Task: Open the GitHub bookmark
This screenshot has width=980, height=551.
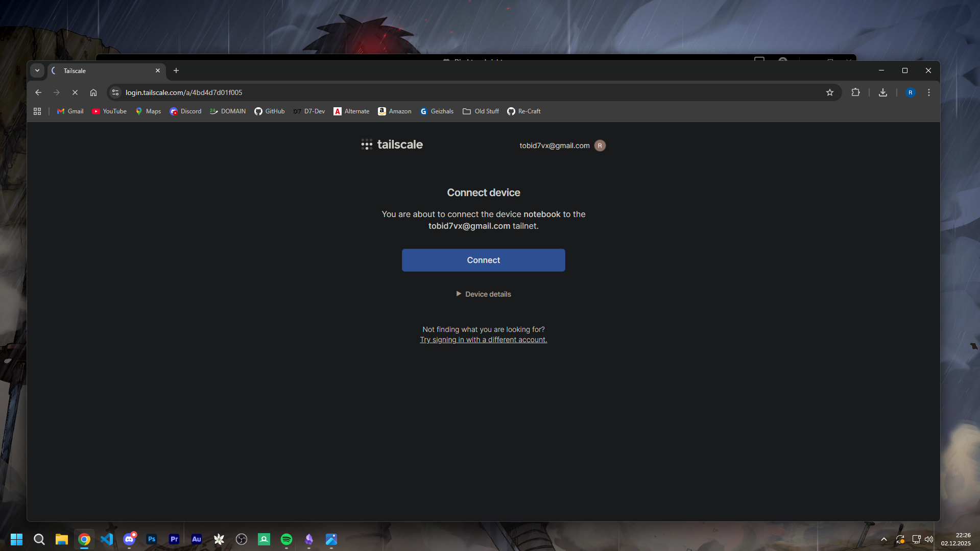Action: point(269,111)
